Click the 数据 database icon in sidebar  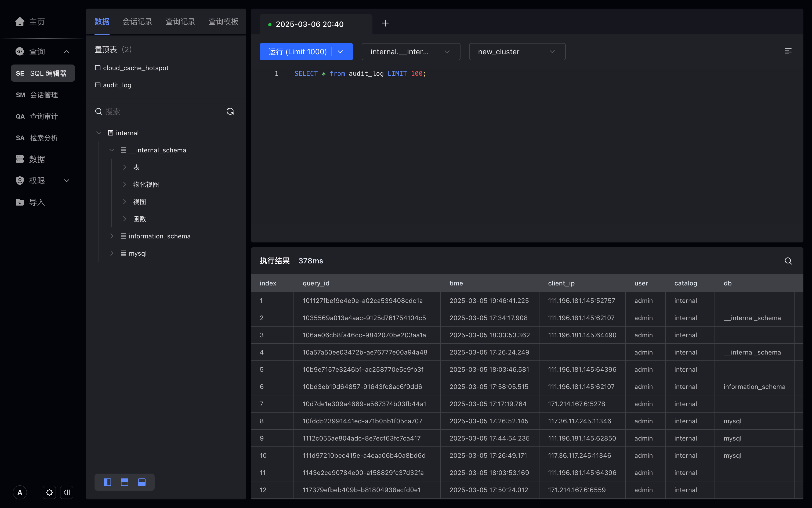coord(20,159)
